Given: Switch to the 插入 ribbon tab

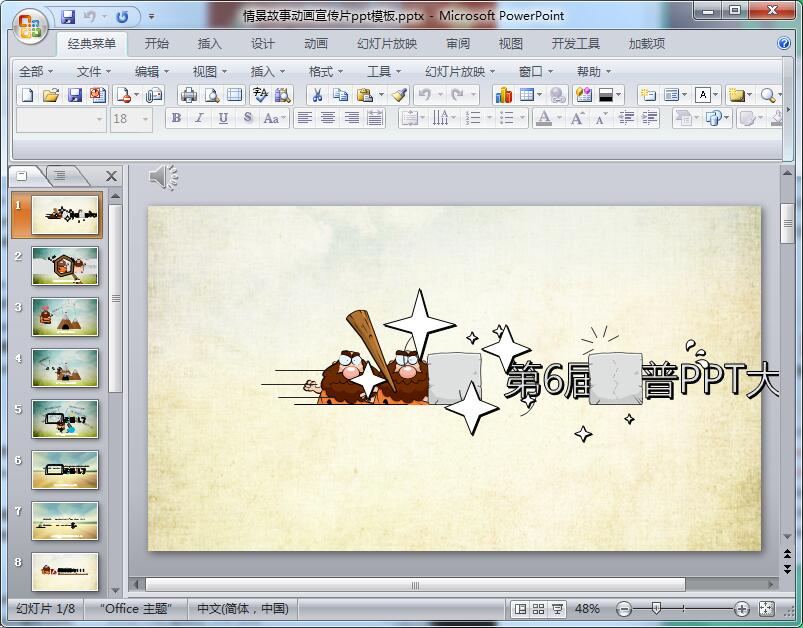Looking at the screenshot, I should tap(209, 44).
